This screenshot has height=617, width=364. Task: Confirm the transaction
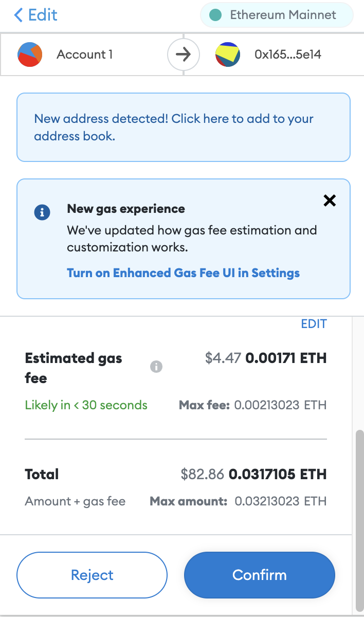(260, 575)
